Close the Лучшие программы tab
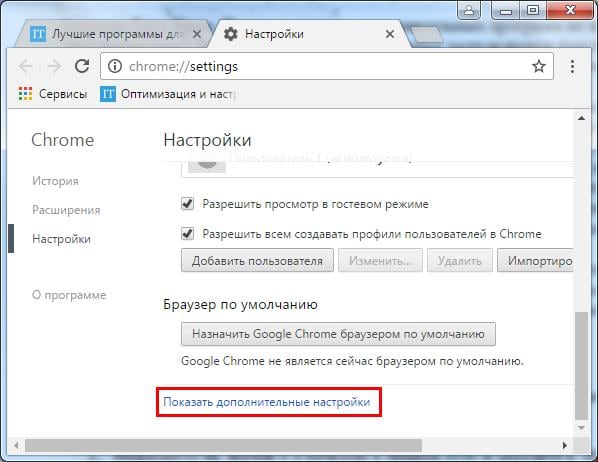The height and width of the screenshot is (462, 598). pos(197,34)
